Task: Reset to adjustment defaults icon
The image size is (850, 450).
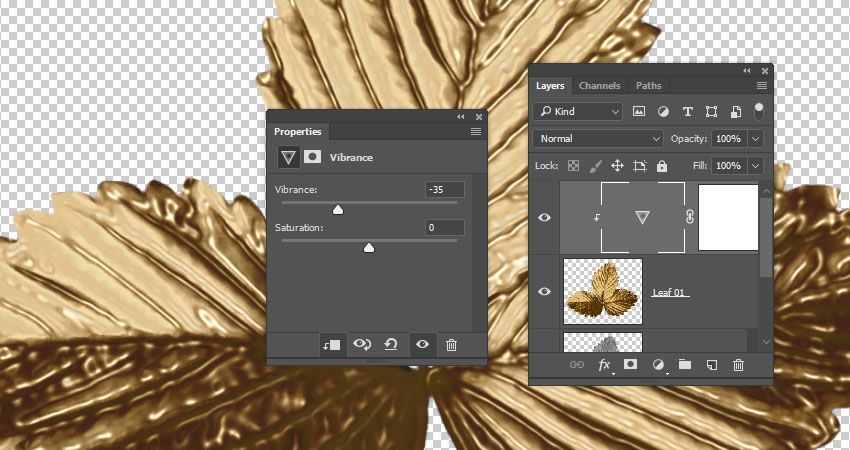Action: (x=391, y=344)
